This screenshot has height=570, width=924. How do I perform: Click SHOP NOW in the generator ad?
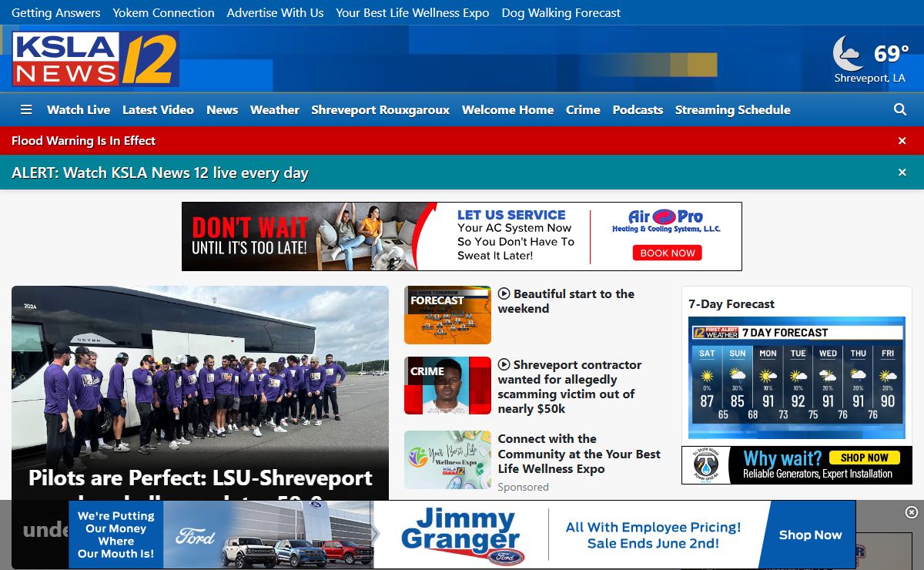[864, 458]
